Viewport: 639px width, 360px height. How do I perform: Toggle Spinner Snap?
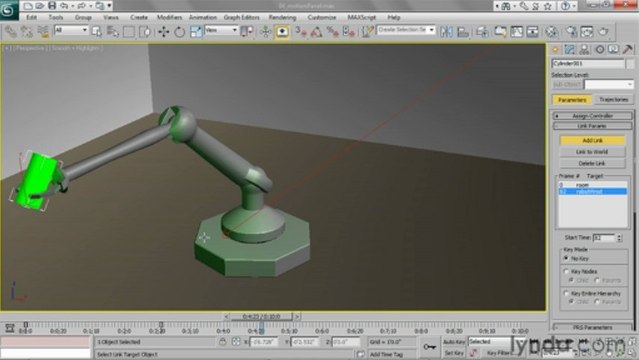[349, 31]
